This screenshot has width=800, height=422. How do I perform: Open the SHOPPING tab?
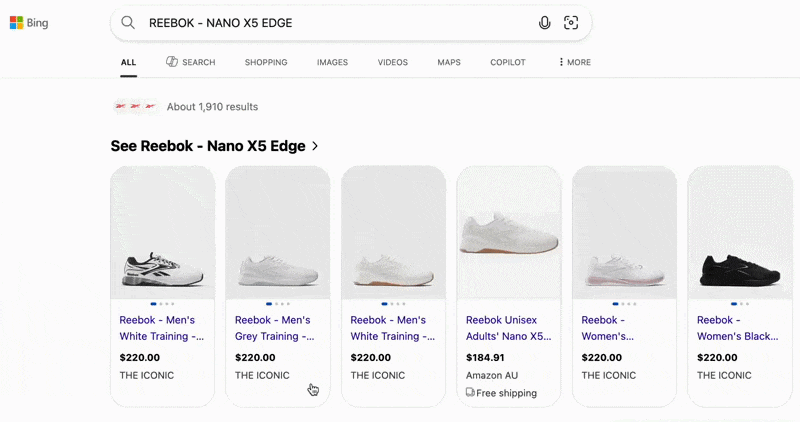(266, 62)
